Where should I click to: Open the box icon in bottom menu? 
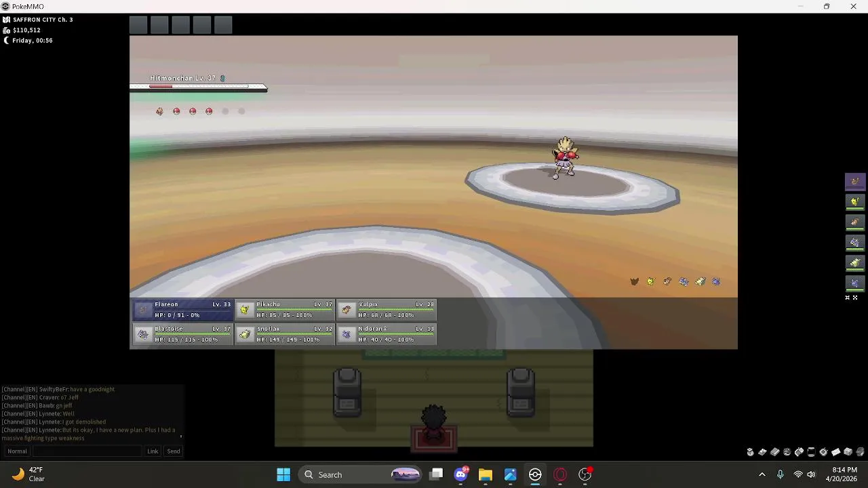(x=848, y=452)
